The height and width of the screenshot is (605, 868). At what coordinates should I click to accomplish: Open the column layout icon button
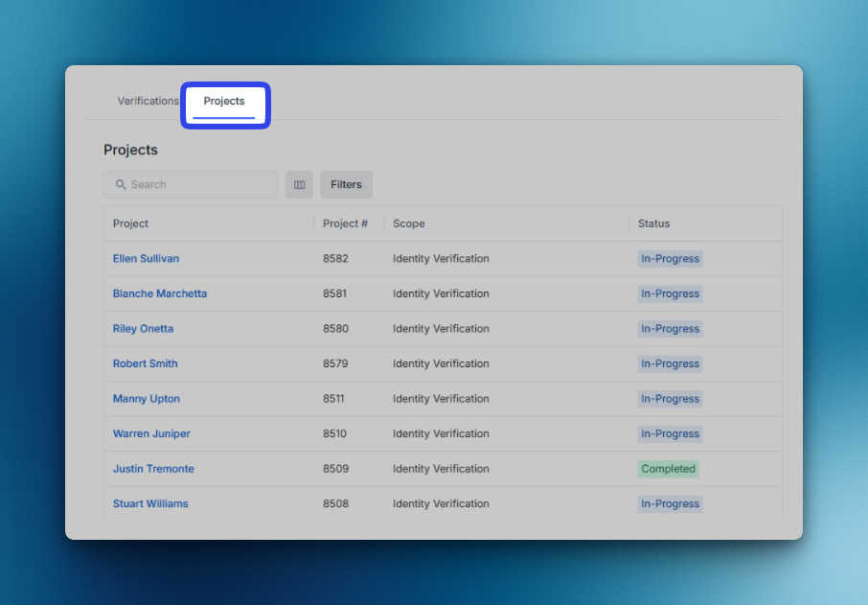(x=299, y=185)
